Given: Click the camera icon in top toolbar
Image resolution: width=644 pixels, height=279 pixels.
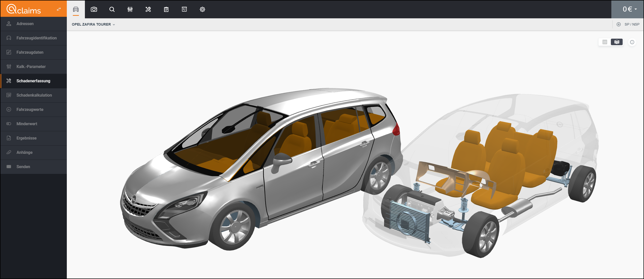Looking at the screenshot, I should point(94,9).
